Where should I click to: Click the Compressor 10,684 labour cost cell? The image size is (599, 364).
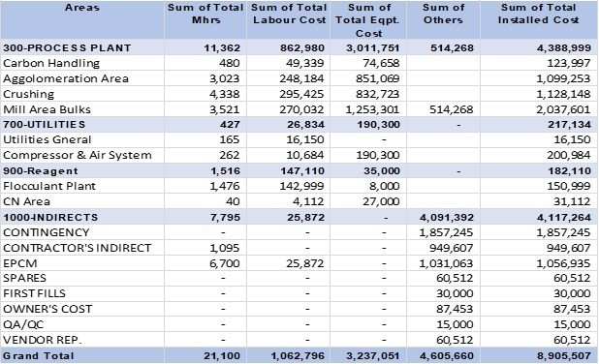coord(305,155)
